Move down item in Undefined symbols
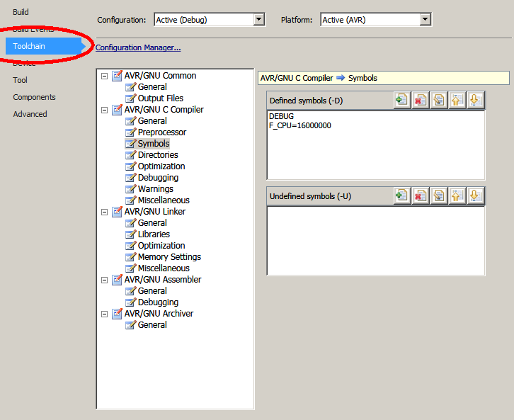The height and width of the screenshot is (420, 514). pyautogui.click(x=475, y=195)
